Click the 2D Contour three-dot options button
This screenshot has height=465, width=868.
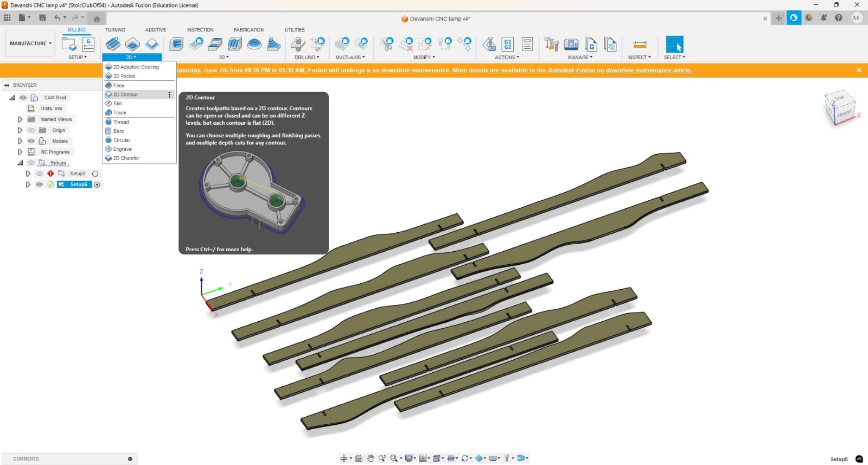pyautogui.click(x=169, y=94)
